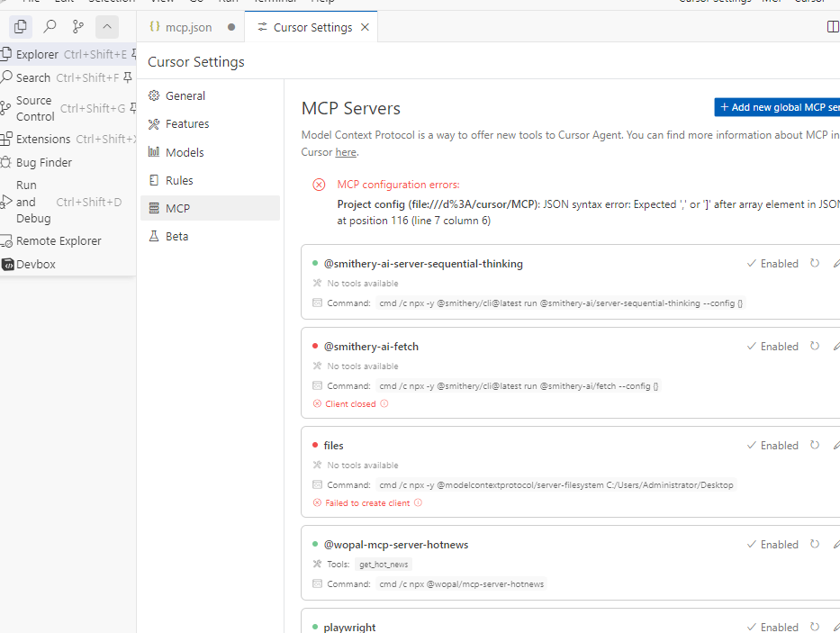This screenshot has width=840, height=633.
Task: Click info icon next to Client closed
Action: pyautogui.click(x=384, y=403)
